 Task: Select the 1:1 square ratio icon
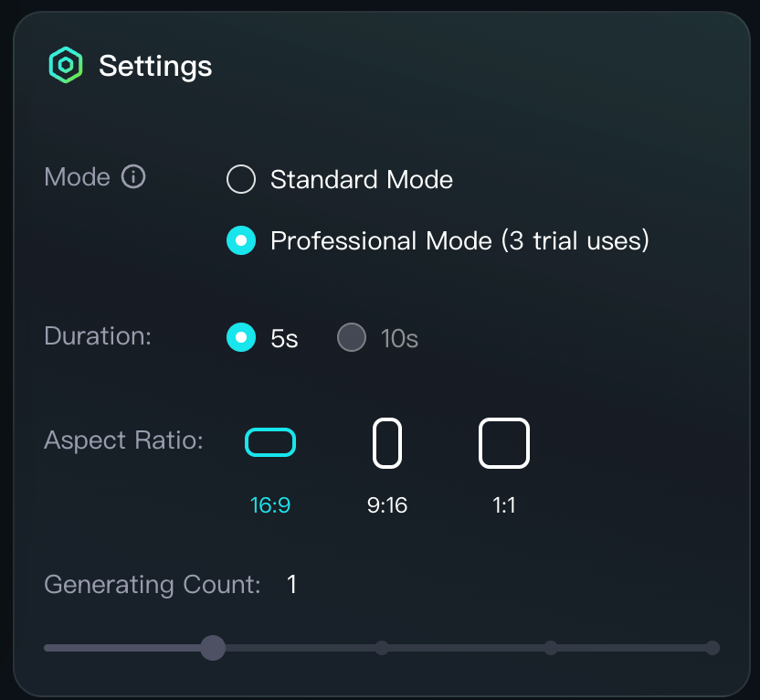504,443
